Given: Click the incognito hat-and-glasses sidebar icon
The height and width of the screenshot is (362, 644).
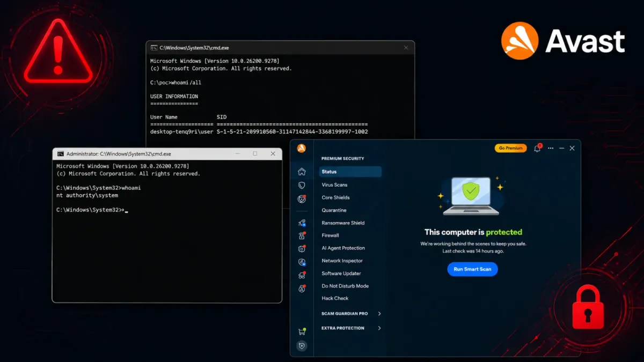Looking at the screenshot, I should (302, 275).
